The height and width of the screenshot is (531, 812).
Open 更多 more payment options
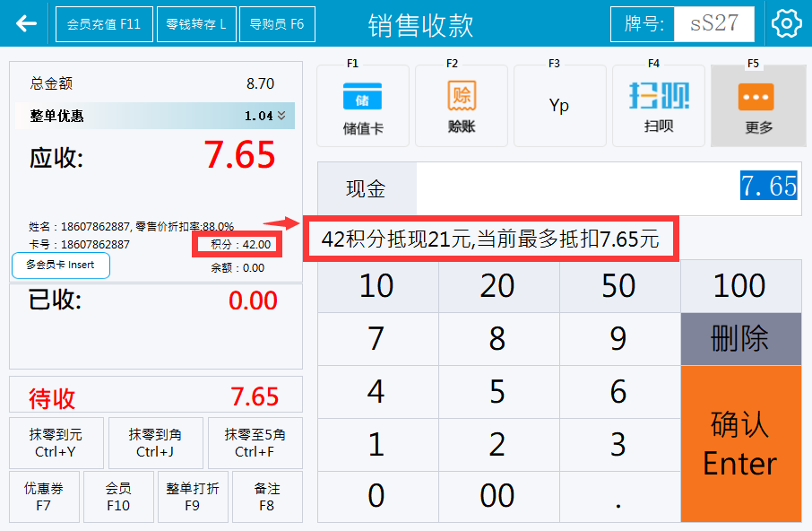click(x=757, y=106)
